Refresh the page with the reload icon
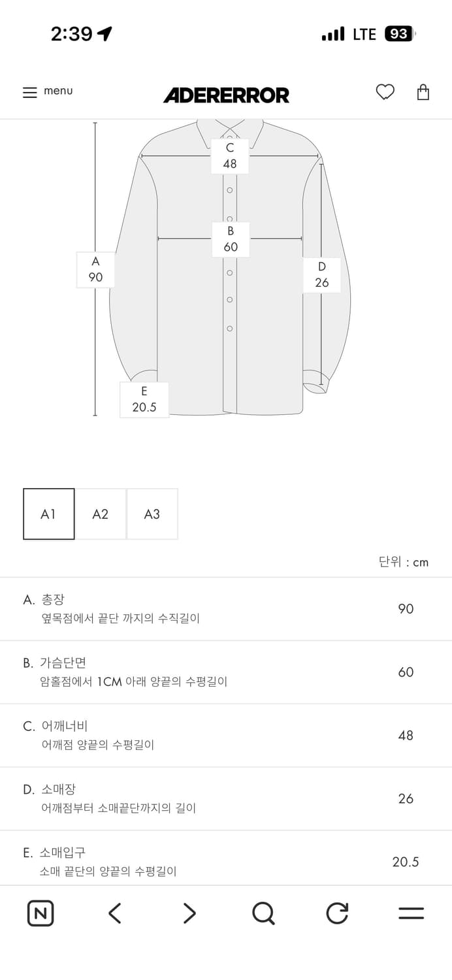The width and height of the screenshot is (452, 980). 338,913
